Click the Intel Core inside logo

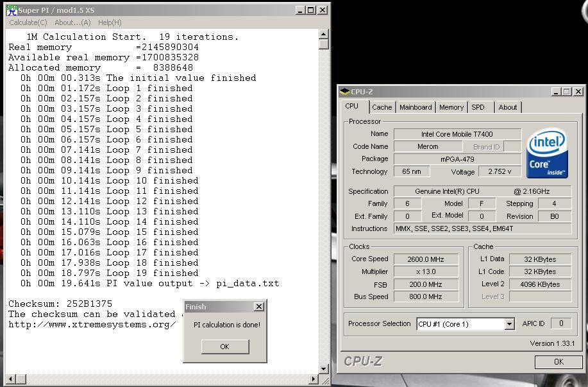(547, 153)
